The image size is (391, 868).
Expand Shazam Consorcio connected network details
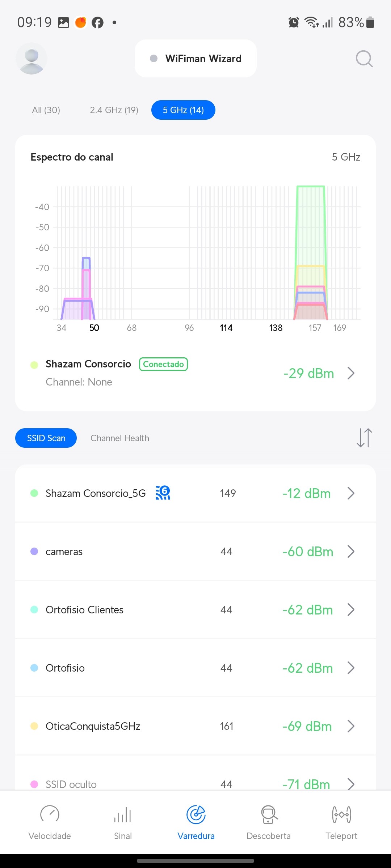point(350,373)
